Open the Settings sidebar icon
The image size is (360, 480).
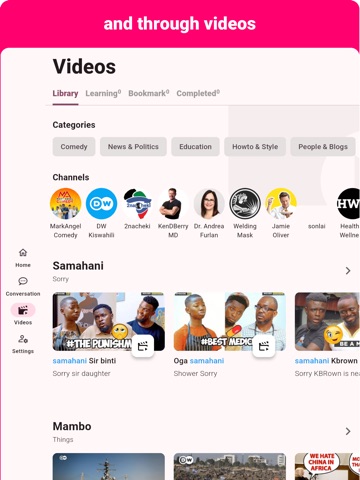tap(23, 339)
